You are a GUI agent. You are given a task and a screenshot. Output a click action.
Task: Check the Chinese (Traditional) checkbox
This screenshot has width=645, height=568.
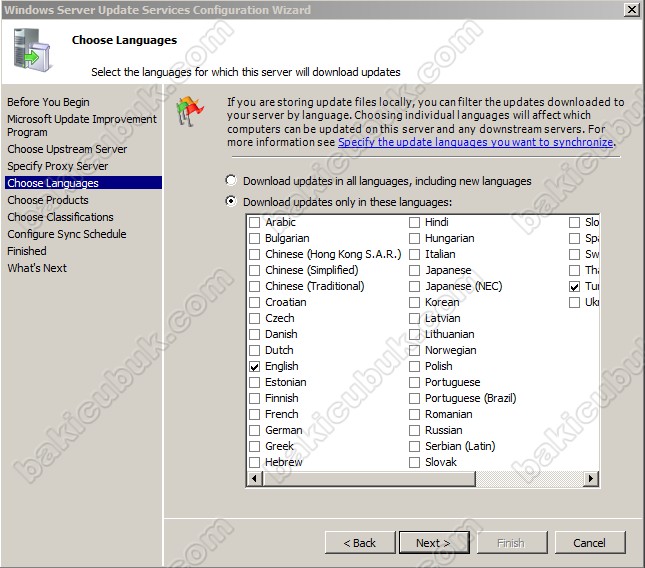[255, 286]
